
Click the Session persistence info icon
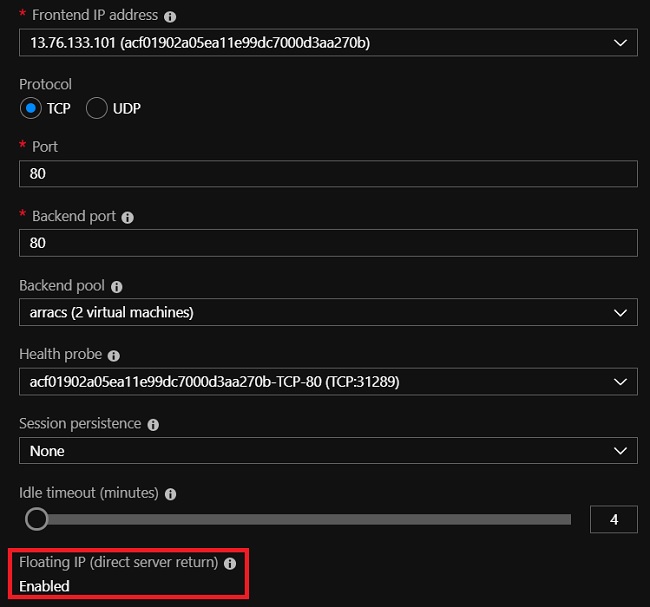153,425
